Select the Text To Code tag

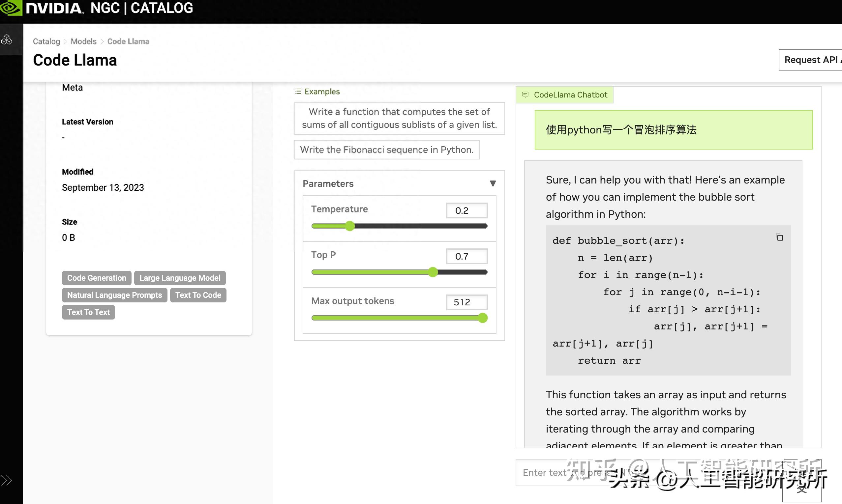[x=198, y=295]
